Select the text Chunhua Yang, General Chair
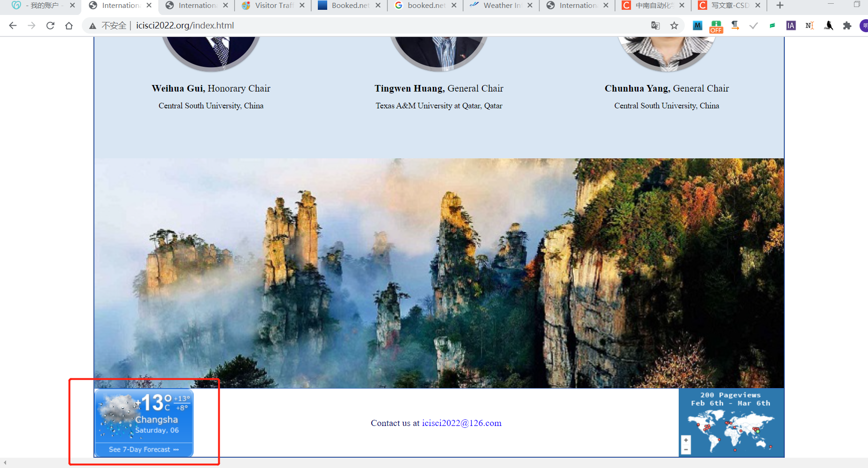The width and height of the screenshot is (868, 468). pos(667,88)
